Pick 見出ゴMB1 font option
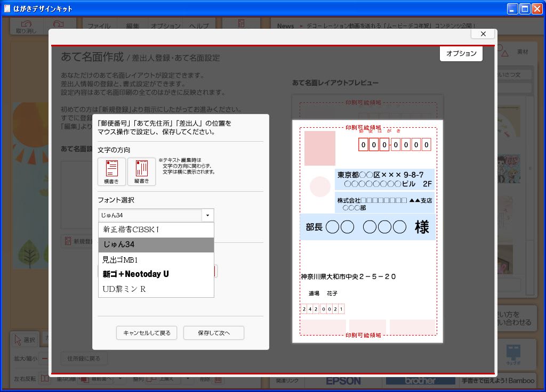The width and height of the screenshot is (546, 392). tap(156, 259)
